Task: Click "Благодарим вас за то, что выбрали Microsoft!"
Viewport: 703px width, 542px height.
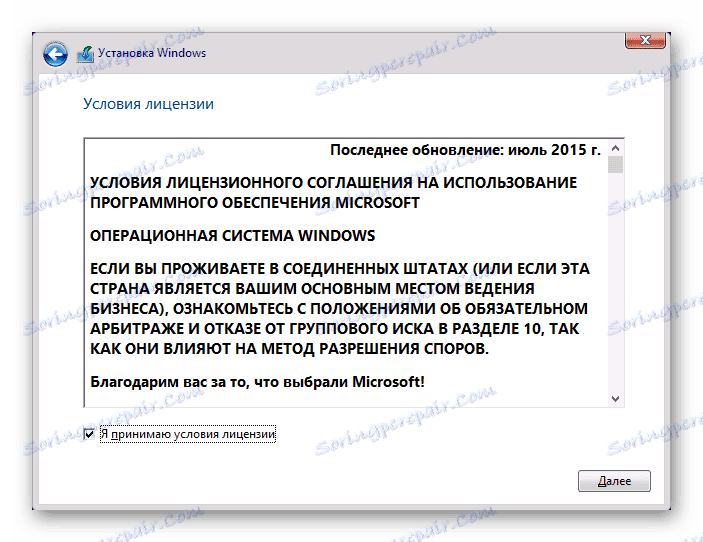Action: [257, 382]
